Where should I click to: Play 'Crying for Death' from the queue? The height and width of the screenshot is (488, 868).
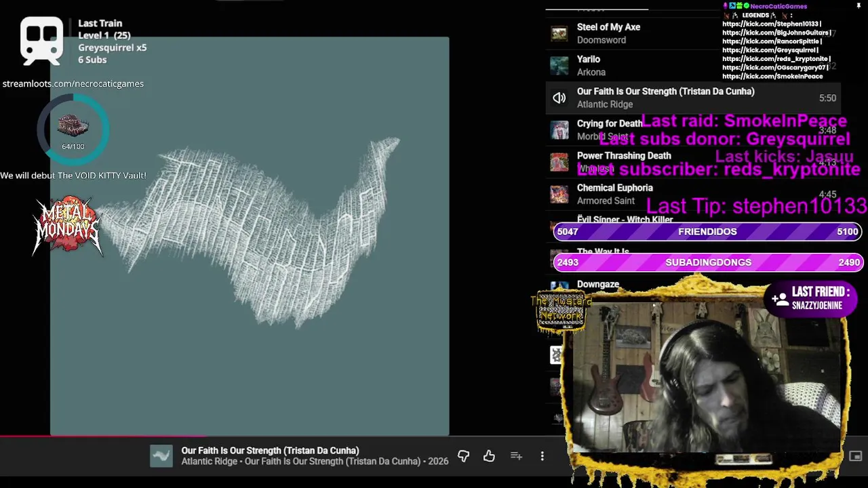609,123
